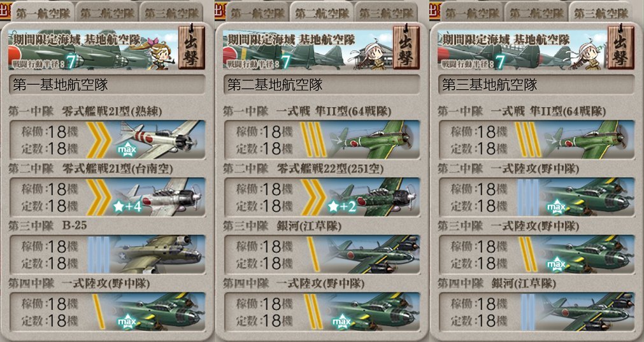
Task: Click the ★+4 improvement star badge
Action: click(128, 206)
